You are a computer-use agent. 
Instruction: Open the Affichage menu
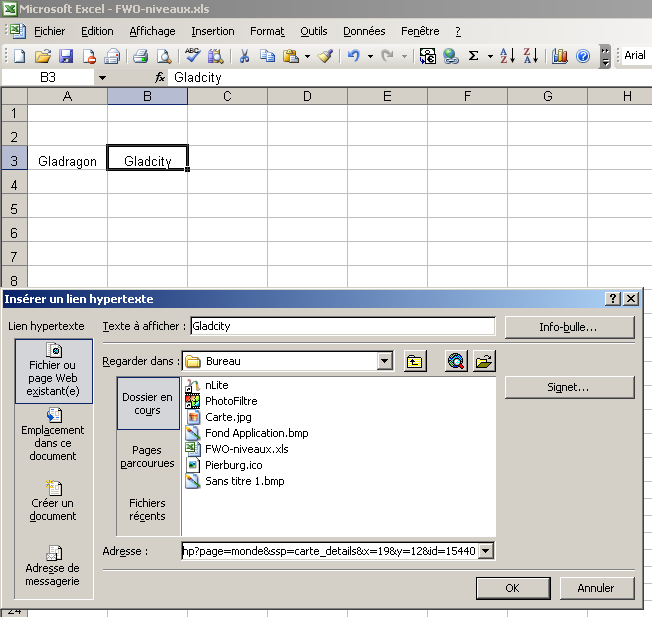[x=152, y=31]
